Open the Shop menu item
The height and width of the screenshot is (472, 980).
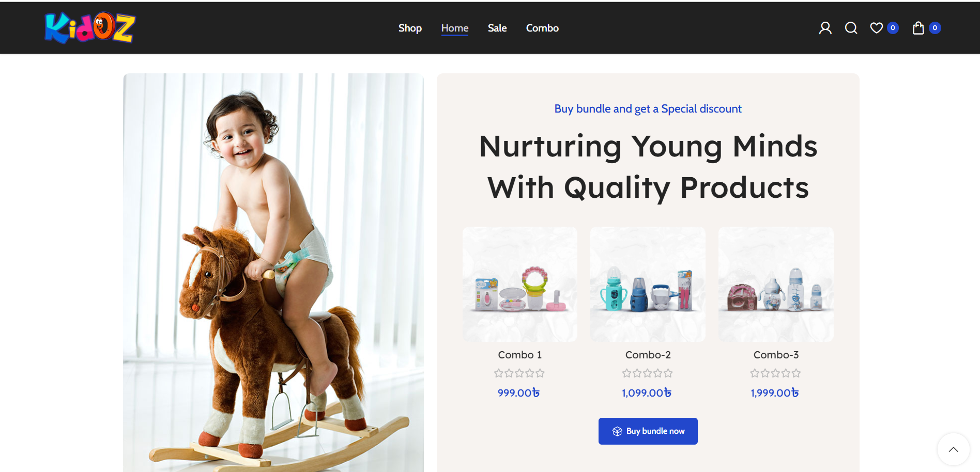point(410,28)
